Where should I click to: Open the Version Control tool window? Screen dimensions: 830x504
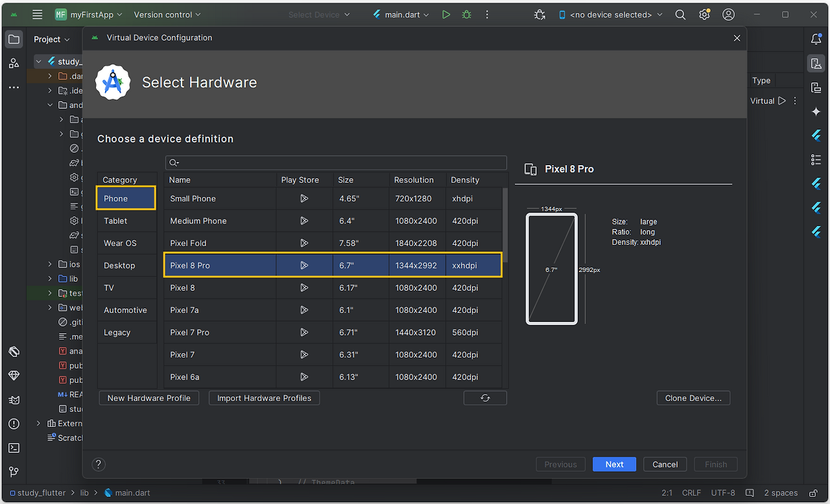pos(14,472)
